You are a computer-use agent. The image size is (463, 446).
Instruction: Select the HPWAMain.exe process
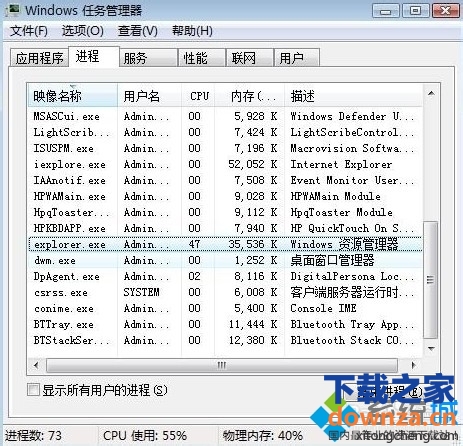[225, 196]
